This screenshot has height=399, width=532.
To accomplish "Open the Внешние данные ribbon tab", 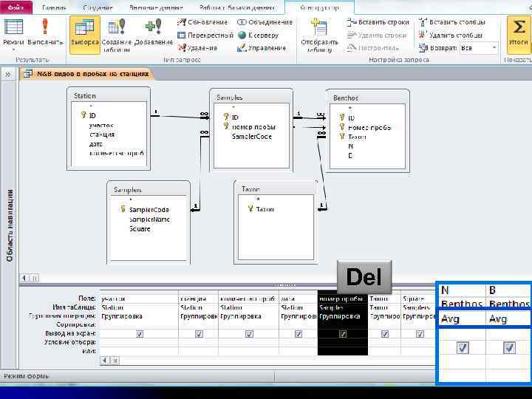I will [x=156, y=7].
